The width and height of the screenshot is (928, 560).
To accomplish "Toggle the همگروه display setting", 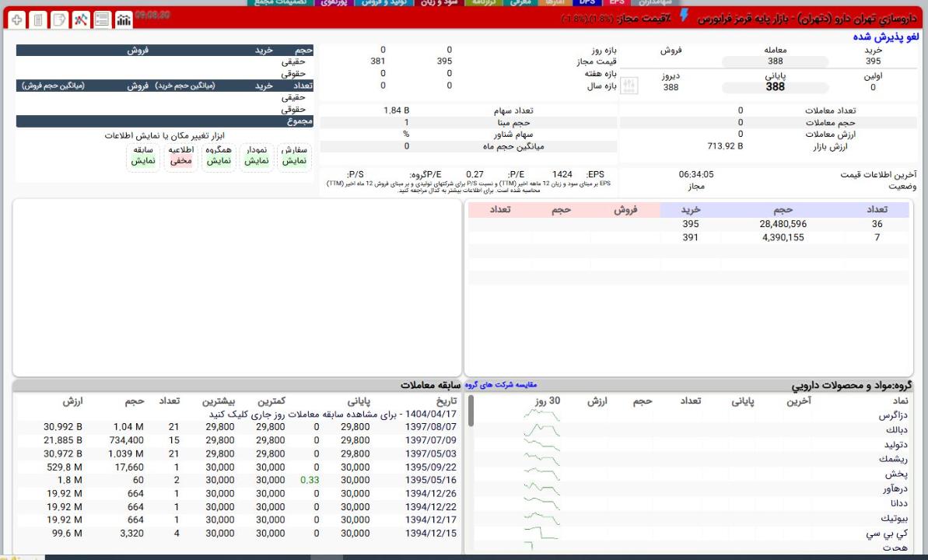I will coord(219,160).
